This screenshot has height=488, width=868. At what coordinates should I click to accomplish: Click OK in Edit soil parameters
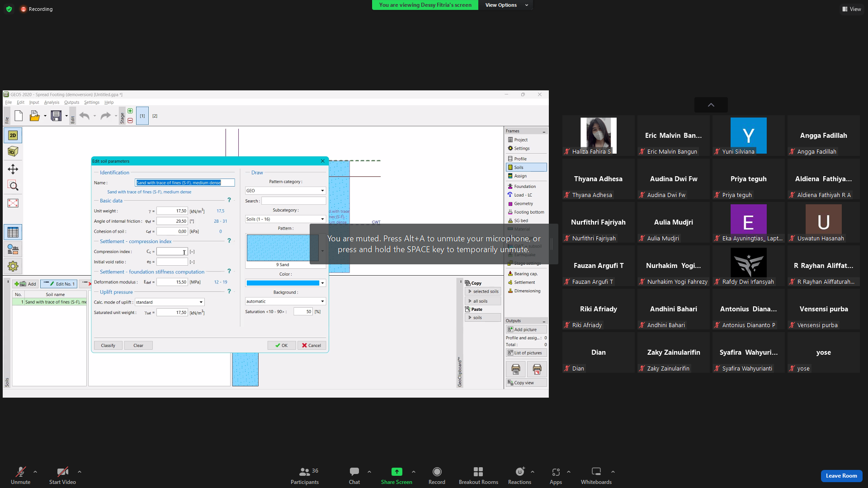point(281,346)
